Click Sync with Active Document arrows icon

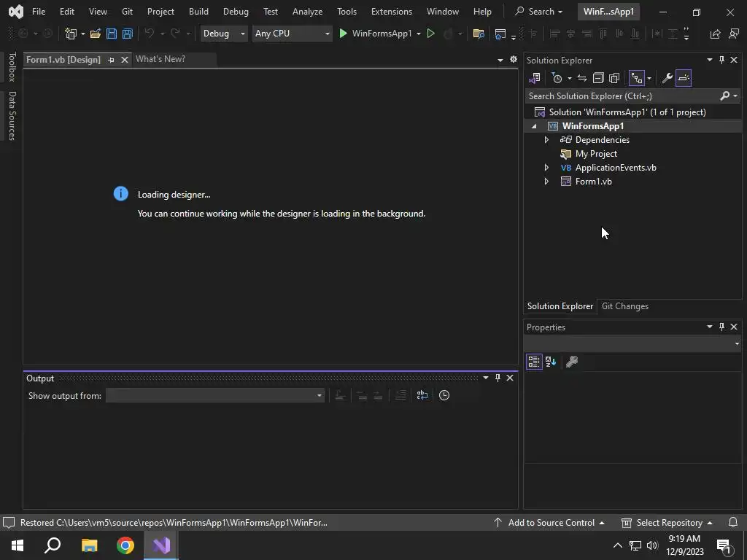point(581,77)
